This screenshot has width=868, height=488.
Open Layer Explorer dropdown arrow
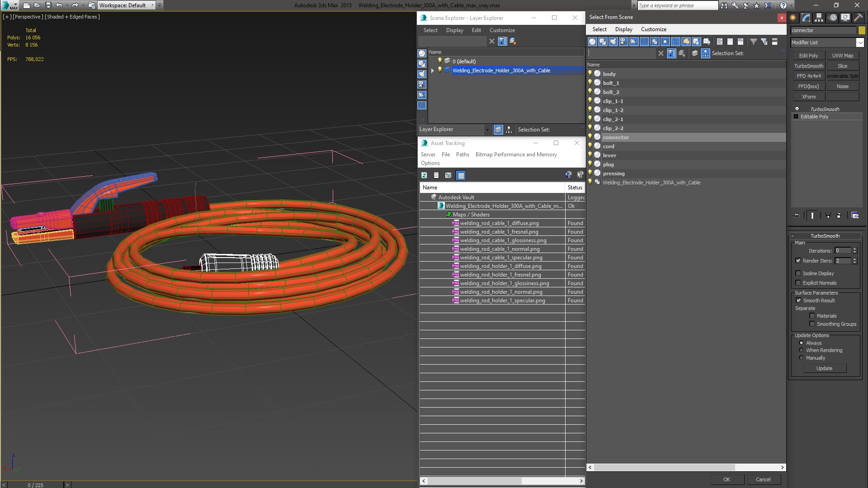[487, 130]
